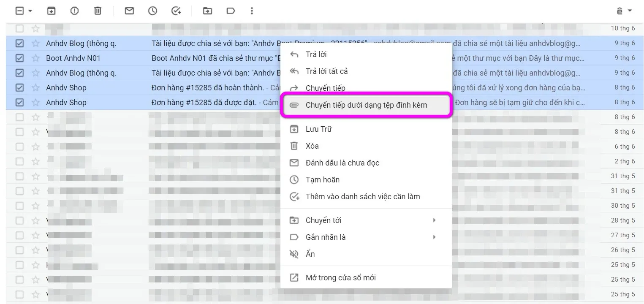Open the Boot Anhdv N01 sender name
This screenshot has height=304, width=644.
[x=73, y=58]
